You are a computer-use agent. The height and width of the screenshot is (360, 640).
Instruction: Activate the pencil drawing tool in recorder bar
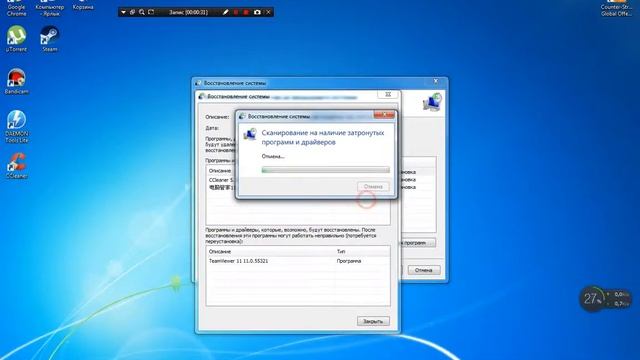coord(225,12)
